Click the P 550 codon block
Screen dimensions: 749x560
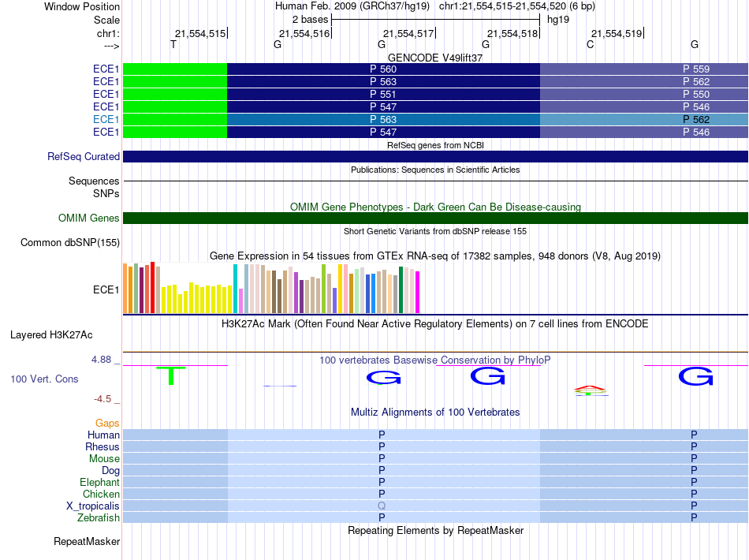click(x=644, y=94)
